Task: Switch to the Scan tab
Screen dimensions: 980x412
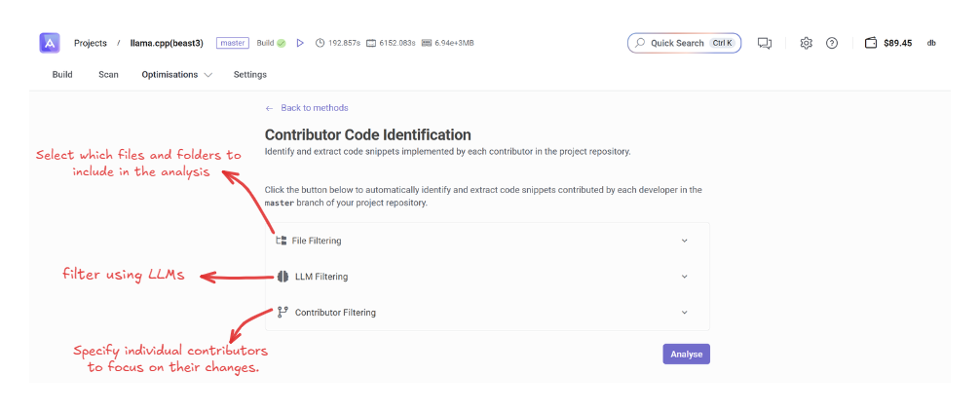Action: (108, 75)
